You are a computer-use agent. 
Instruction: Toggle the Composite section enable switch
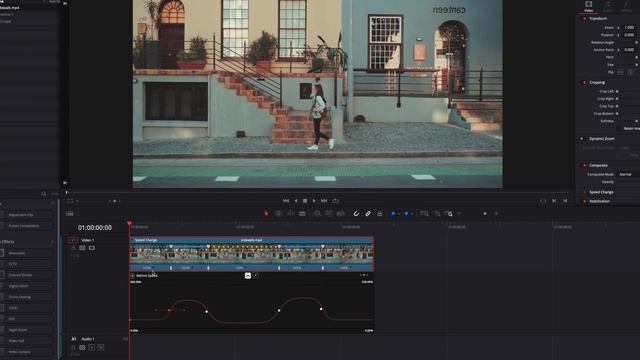[x=584, y=165]
